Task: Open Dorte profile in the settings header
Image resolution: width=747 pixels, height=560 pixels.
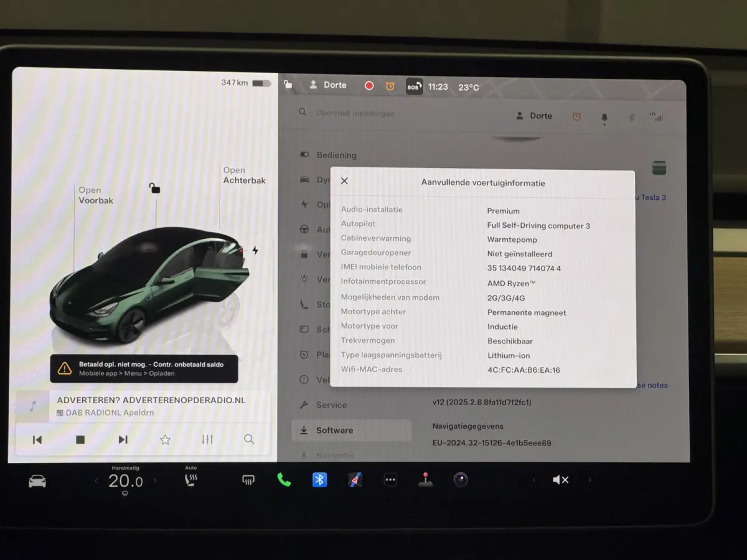Action: click(x=534, y=116)
